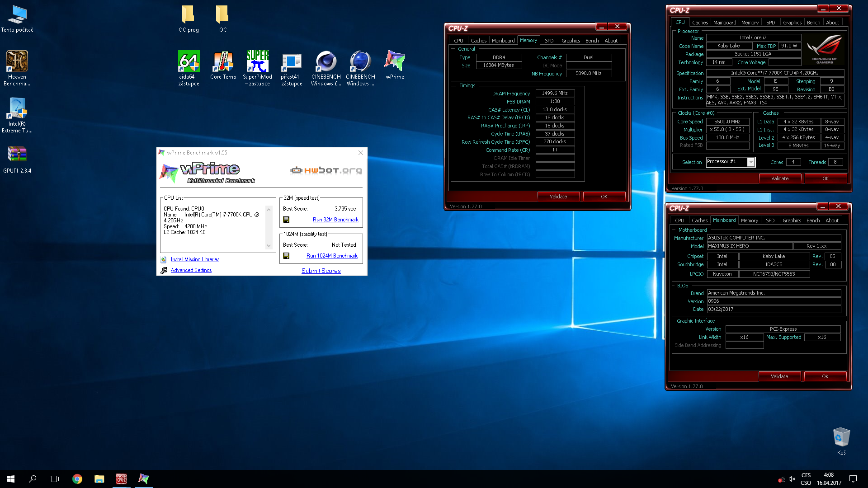
Task: Click the taskbar clock 4:08
Action: click(x=829, y=479)
